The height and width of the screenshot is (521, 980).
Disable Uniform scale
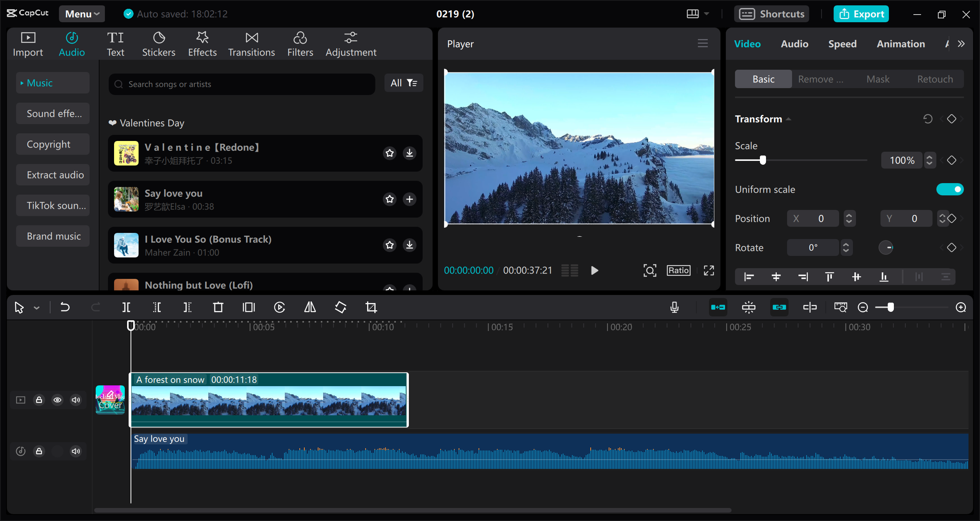[x=950, y=189]
